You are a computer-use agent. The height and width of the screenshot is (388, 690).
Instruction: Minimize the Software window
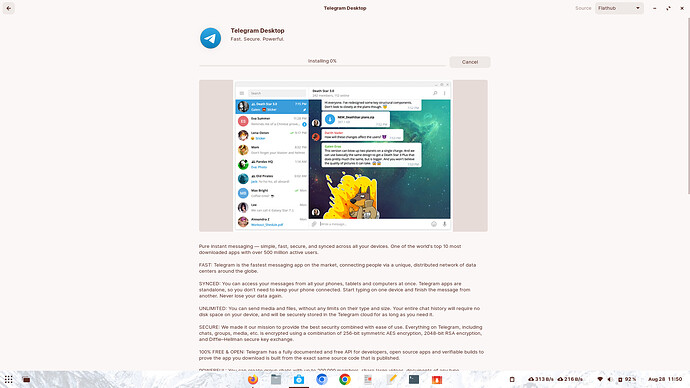pos(654,8)
